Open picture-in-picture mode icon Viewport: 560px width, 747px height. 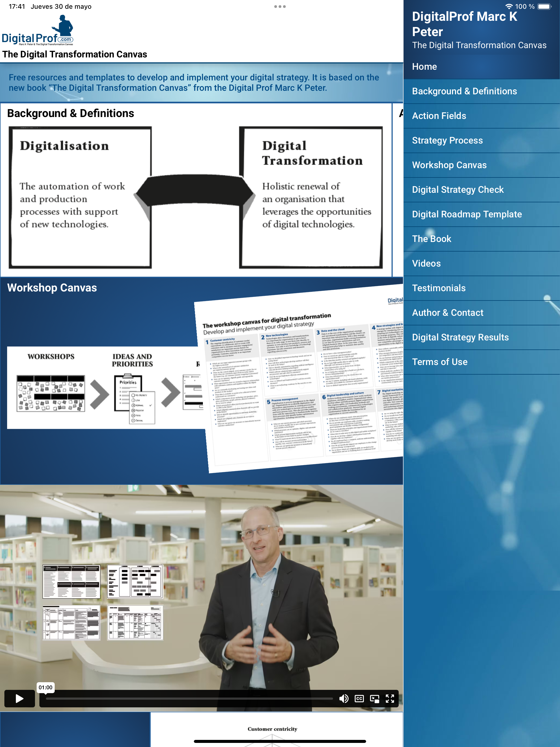(x=375, y=699)
